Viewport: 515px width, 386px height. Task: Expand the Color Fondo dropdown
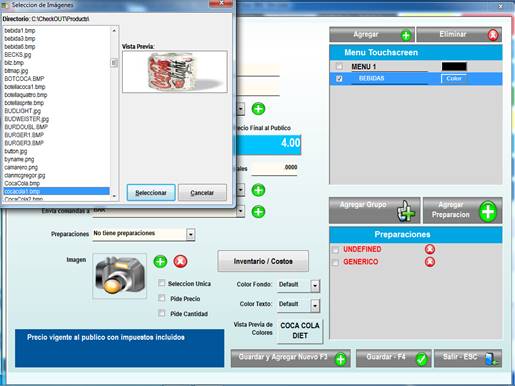[315, 285]
